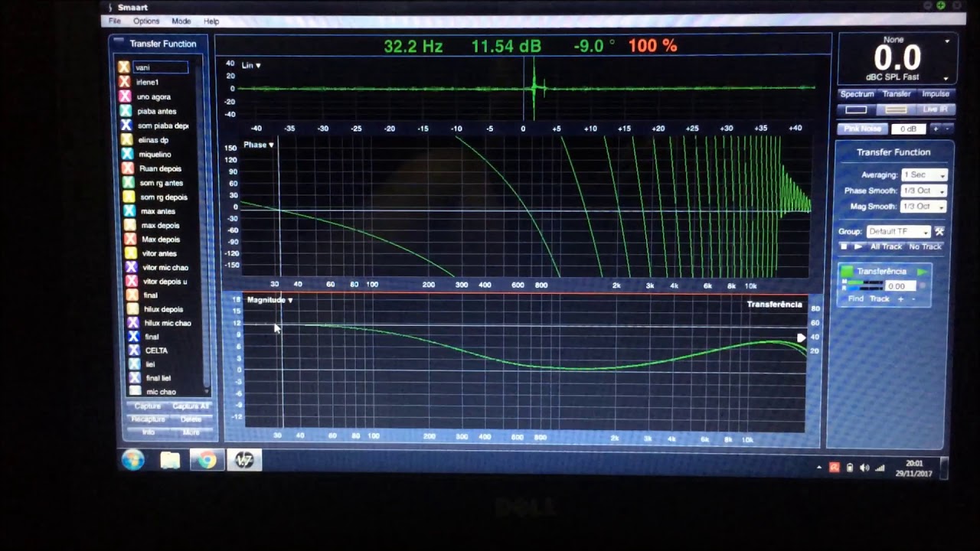980x551 pixels.
Task: Toggle visibility of trace som rg antes
Action: click(x=128, y=183)
